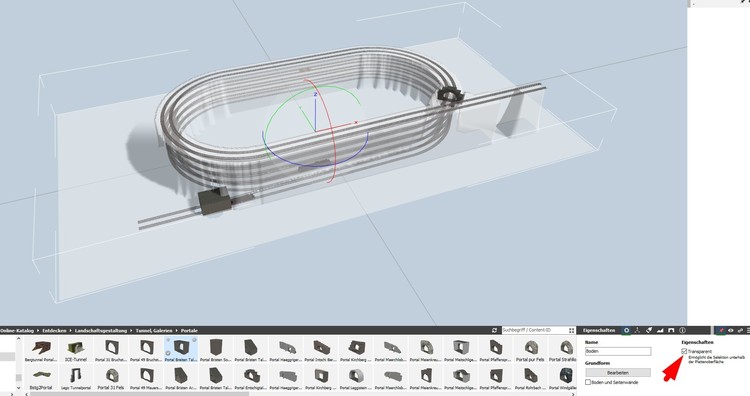The image size is (750, 396).
Task: Select the Portal Breiten Ar... thumbnail
Action: tap(181, 378)
